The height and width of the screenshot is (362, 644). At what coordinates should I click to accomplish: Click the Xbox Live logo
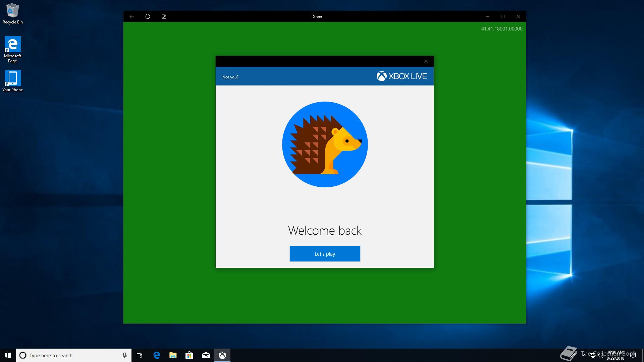pos(401,76)
